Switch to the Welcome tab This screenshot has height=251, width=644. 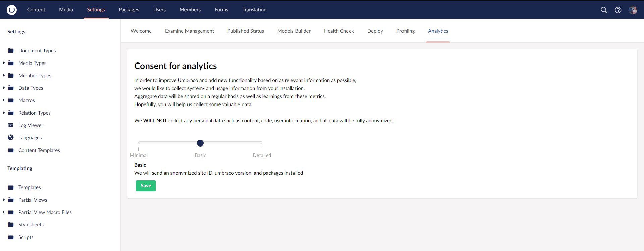point(141,31)
